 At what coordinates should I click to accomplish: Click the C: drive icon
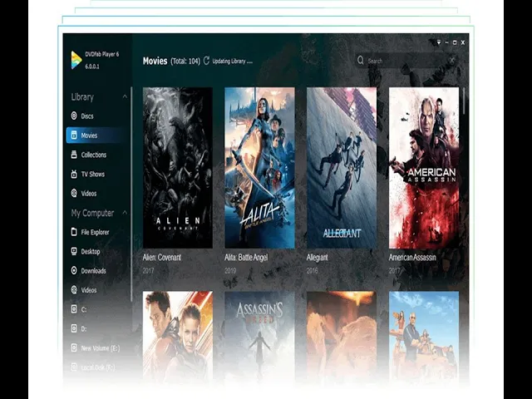point(74,309)
